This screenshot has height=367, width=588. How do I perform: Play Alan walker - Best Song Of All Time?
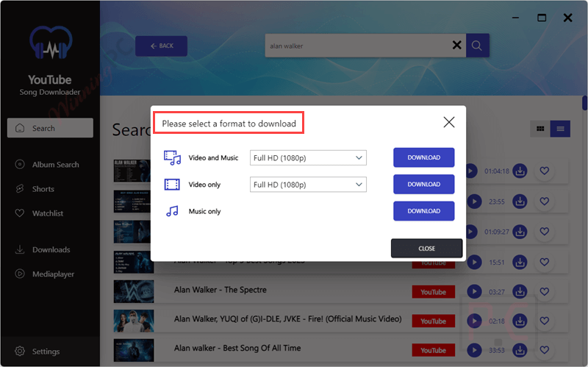[474, 350]
